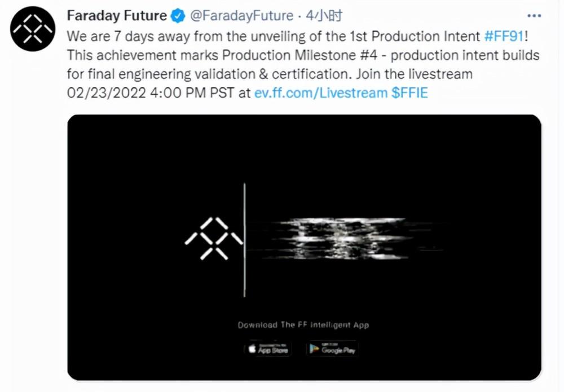564x392 pixels.
Task: Follow the #FF91 hashtag
Action: 504,36
